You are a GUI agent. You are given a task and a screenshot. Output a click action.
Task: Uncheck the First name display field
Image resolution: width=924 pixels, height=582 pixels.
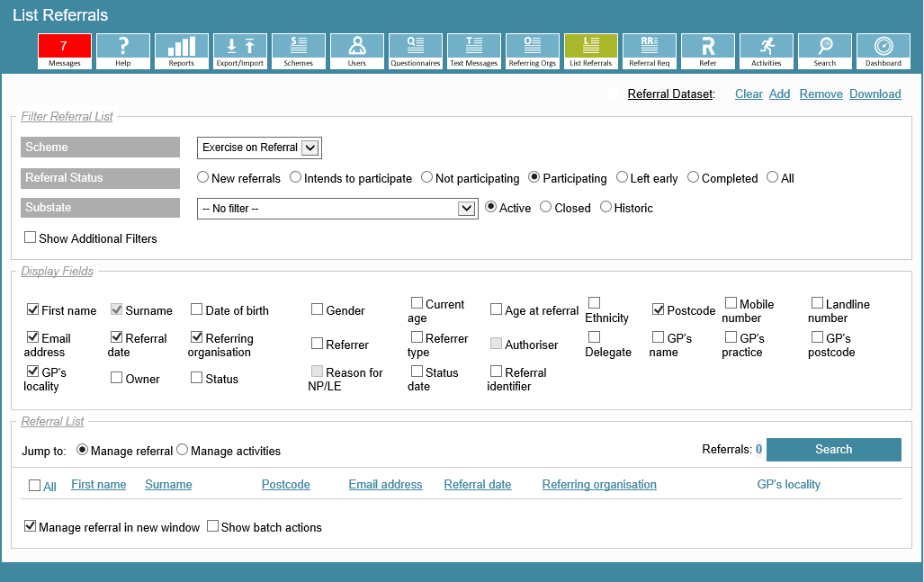(x=33, y=309)
